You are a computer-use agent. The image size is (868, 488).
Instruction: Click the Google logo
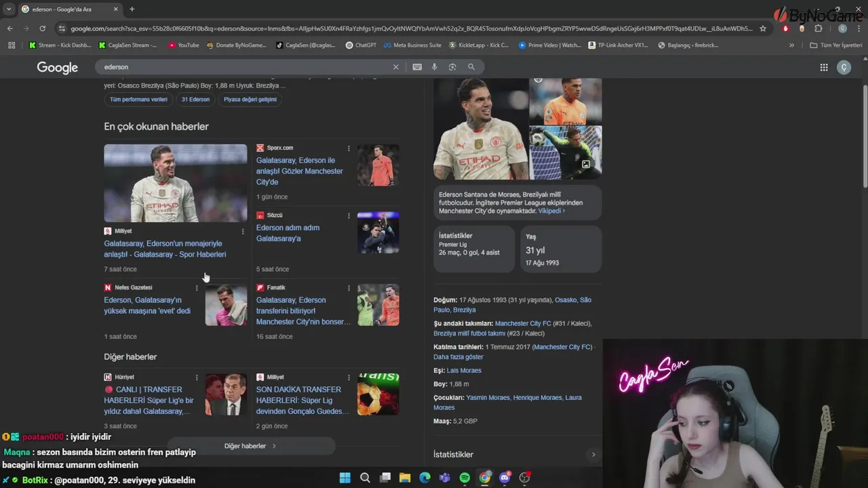pyautogui.click(x=58, y=67)
